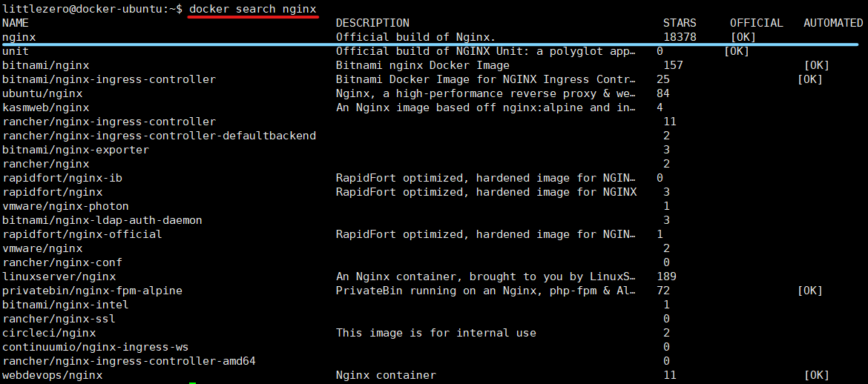The height and width of the screenshot is (384, 868).
Task: Click "continuumio/nginx-ingress-ws" name
Action: (x=96, y=347)
